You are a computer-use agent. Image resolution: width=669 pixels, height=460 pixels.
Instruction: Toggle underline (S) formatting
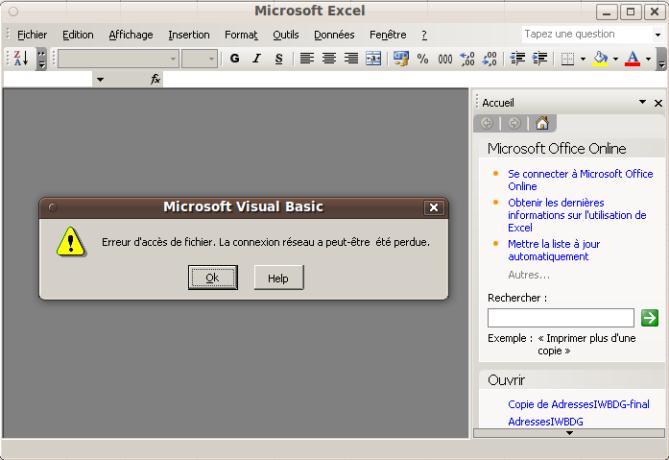(x=279, y=58)
